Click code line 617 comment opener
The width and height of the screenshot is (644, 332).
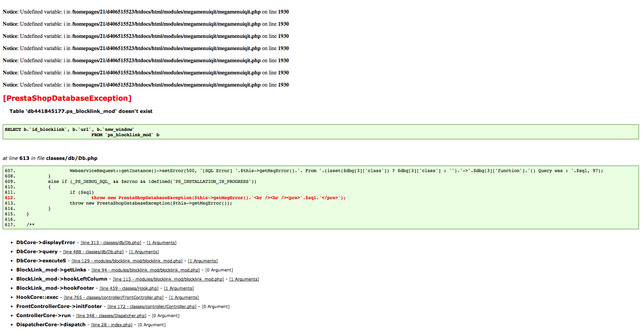(x=20, y=225)
